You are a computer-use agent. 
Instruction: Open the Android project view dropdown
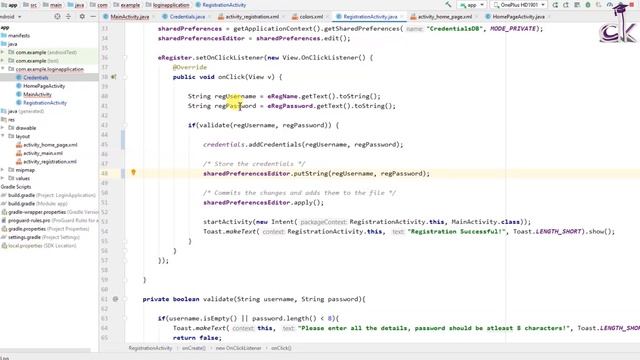(x=11, y=17)
